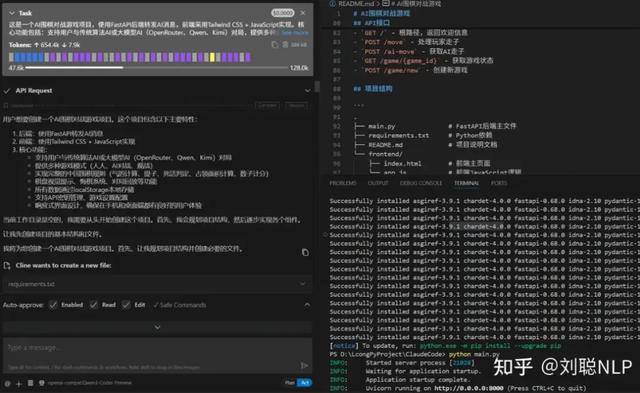Toggle the Auto-approve Edit checkbox
640x393 pixels.
[126, 305]
